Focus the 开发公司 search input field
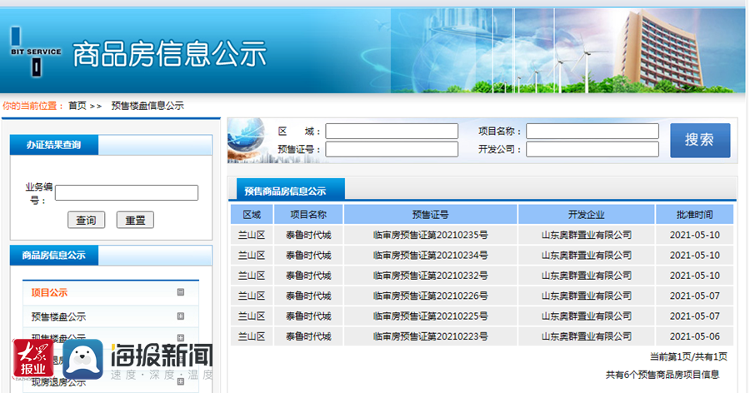The height and width of the screenshot is (393, 750). coord(592,149)
